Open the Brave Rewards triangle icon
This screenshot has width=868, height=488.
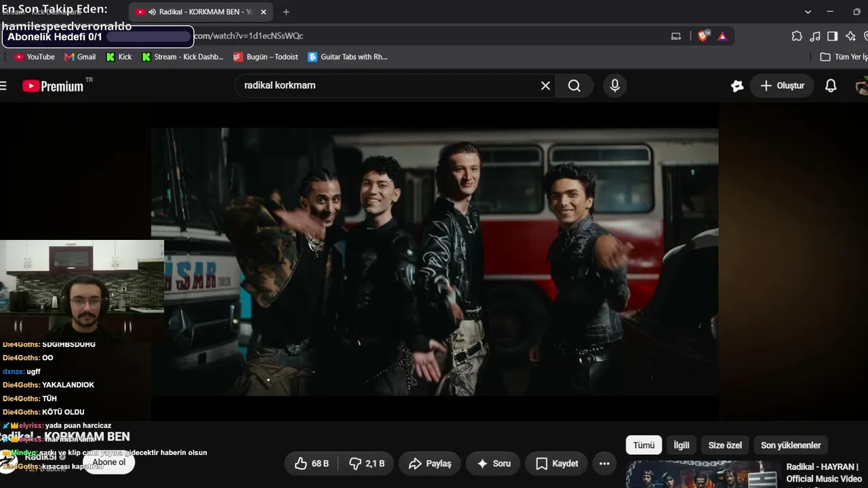[x=722, y=36]
